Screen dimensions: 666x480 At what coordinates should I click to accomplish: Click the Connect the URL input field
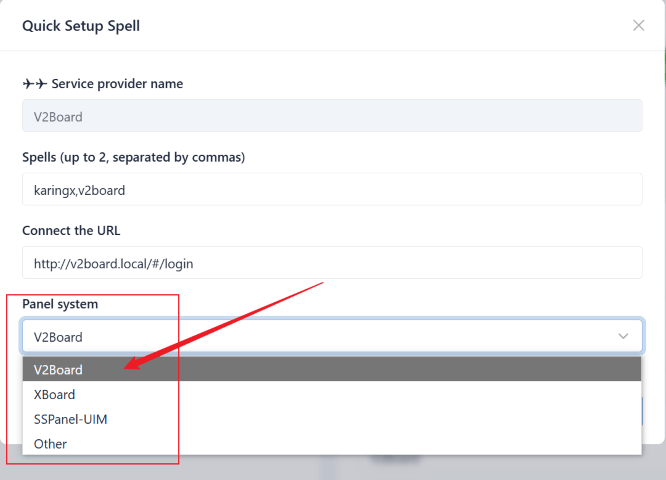pyautogui.click(x=332, y=262)
